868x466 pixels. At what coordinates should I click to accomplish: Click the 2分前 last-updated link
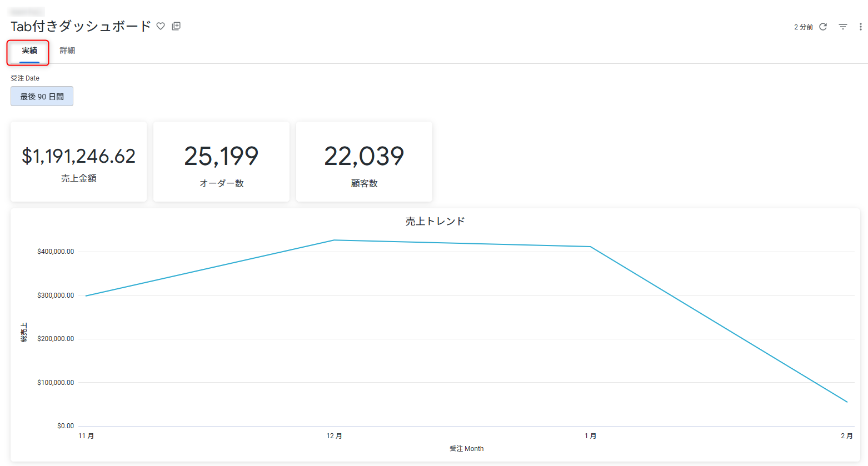(802, 26)
